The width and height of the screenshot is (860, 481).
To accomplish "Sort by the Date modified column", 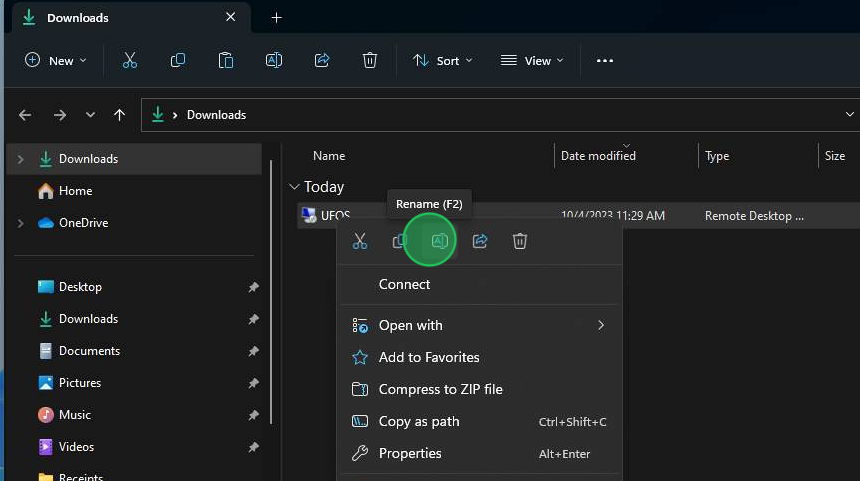I will (x=598, y=156).
